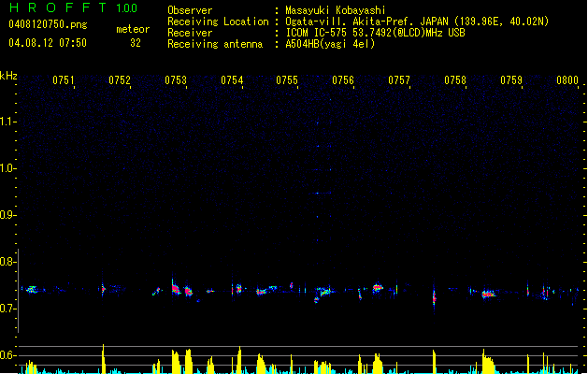Click the 'meteor' label
The width and height of the screenshot is (588, 374).
pyautogui.click(x=133, y=29)
